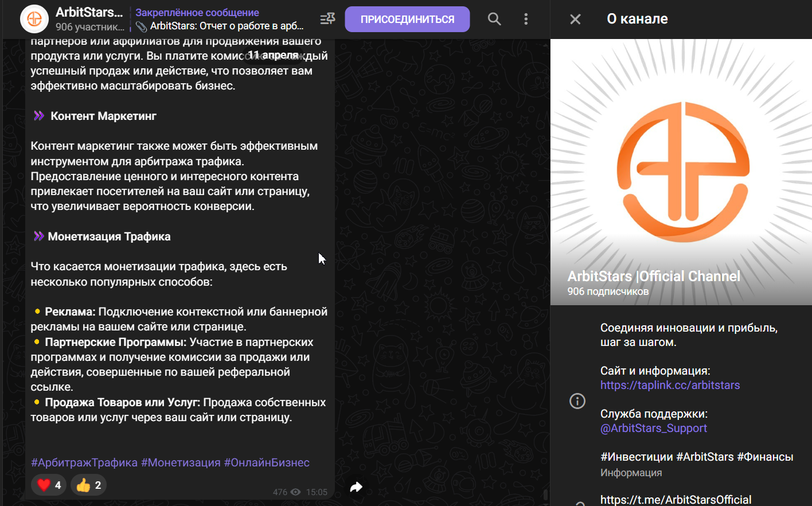812x506 pixels.
Task: Click the forward share arrow icon
Action: [x=356, y=487]
